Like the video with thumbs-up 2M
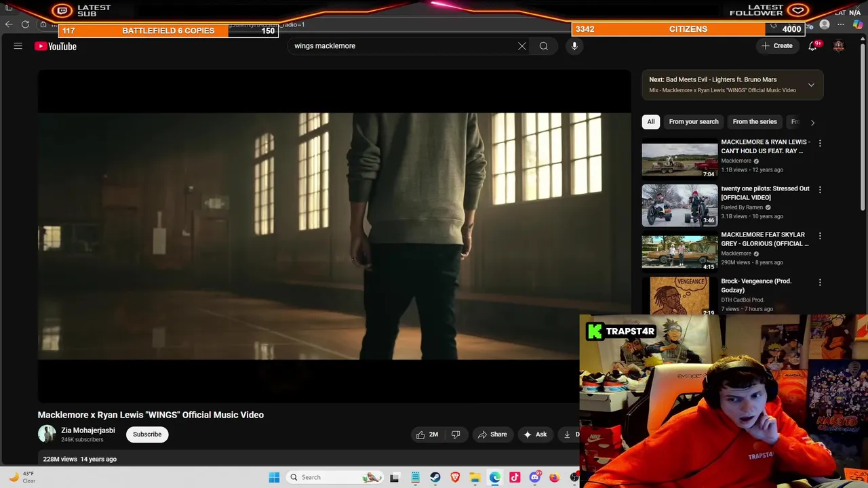 [x=427, y=434]
